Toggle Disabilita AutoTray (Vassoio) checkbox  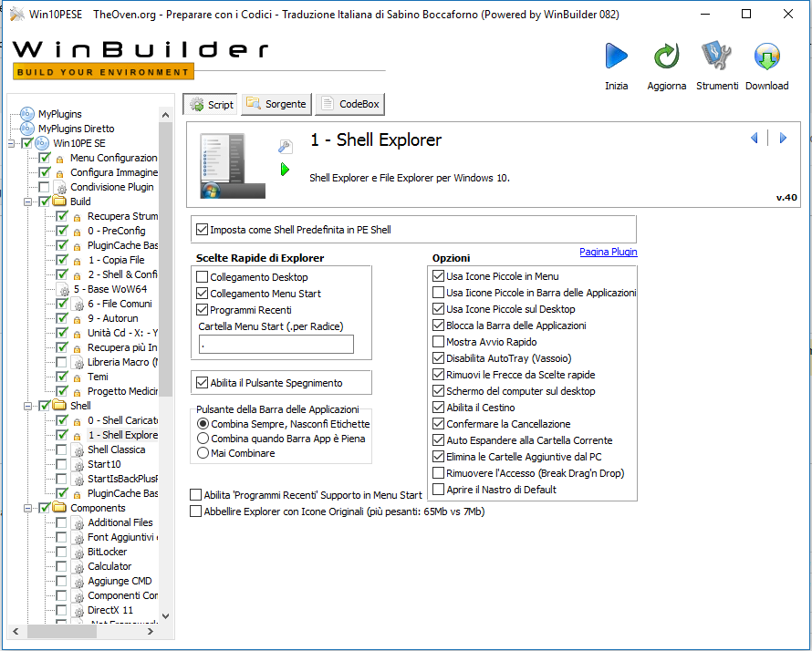click(x=438, y=358)
